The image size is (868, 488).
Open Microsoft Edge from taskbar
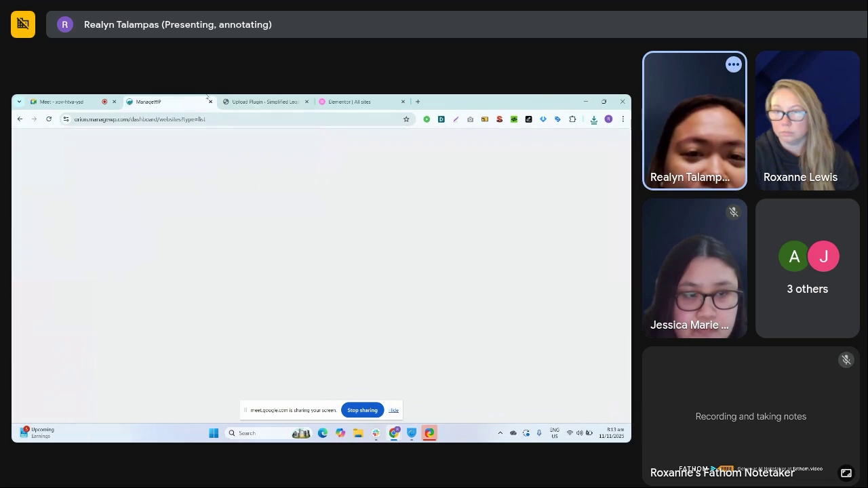[323, 433]
